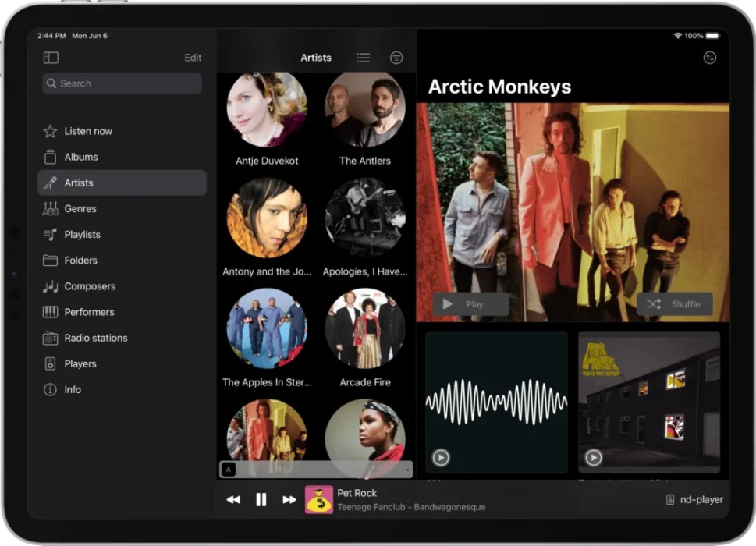Open the artist filter options menu
Screen dimensions: 756x546
click(396, 58)
